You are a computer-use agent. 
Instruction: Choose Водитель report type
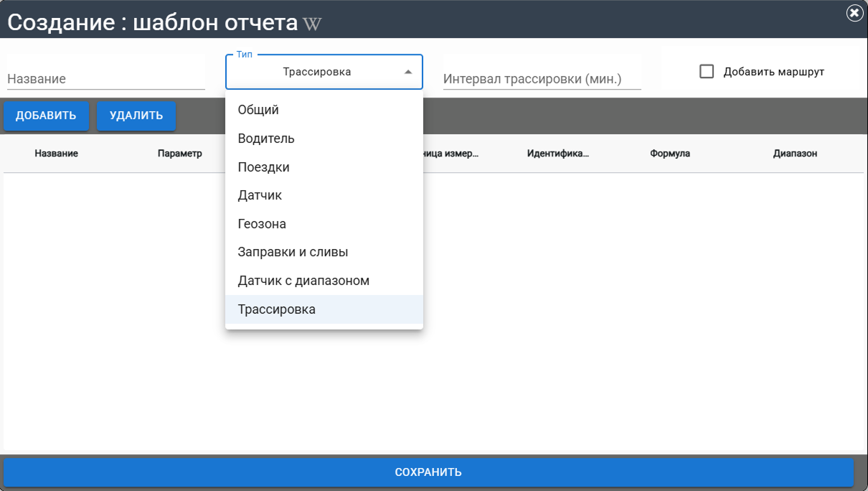[x=266, y=139]
